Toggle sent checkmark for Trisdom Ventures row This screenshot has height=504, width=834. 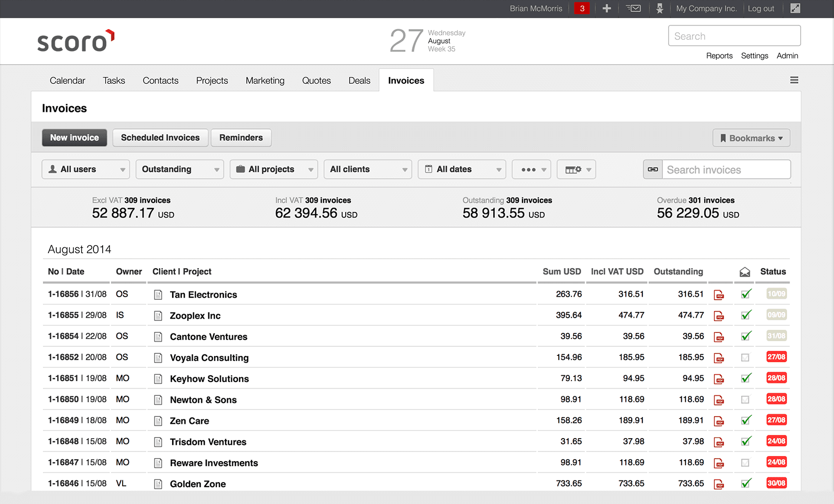[746, 441]
